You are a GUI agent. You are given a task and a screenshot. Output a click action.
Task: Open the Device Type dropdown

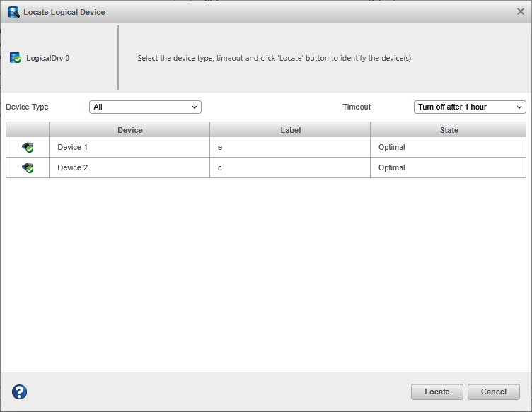(145, 107)
